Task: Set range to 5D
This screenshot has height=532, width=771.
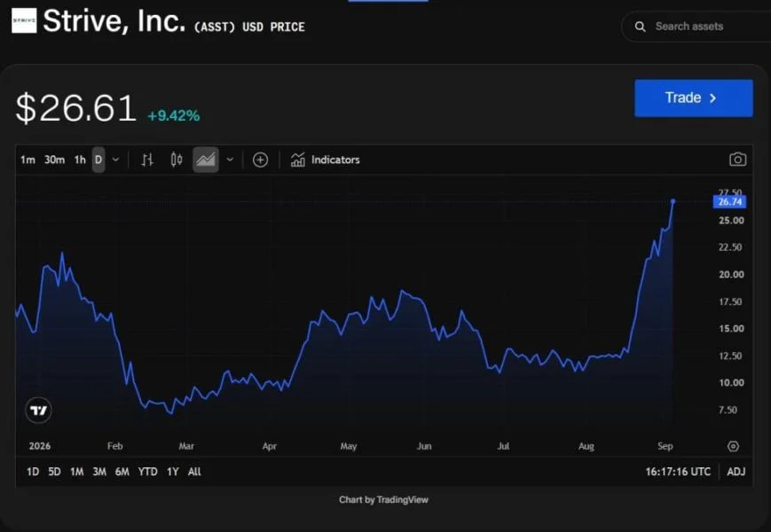Action: tap(54, 472)
